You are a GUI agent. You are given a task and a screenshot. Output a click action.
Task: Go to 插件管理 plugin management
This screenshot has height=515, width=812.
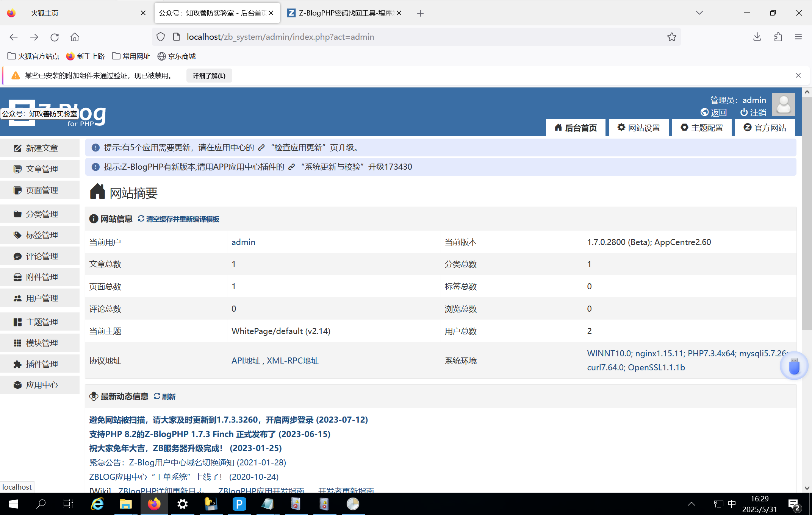41,364
